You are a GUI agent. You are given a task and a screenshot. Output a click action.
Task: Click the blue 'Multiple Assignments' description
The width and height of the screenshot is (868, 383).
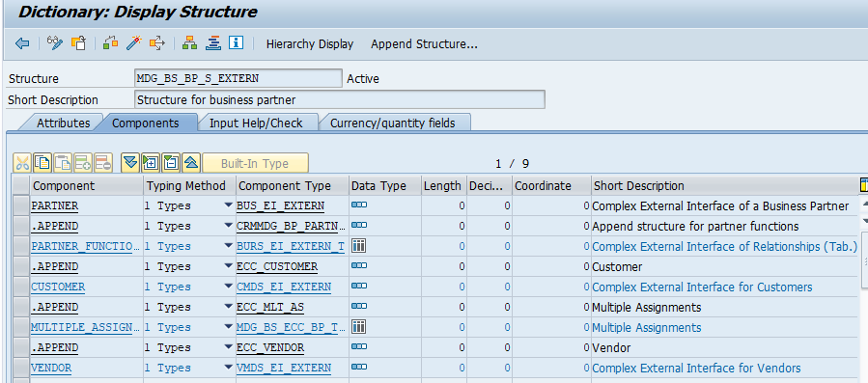click(647, 328)
